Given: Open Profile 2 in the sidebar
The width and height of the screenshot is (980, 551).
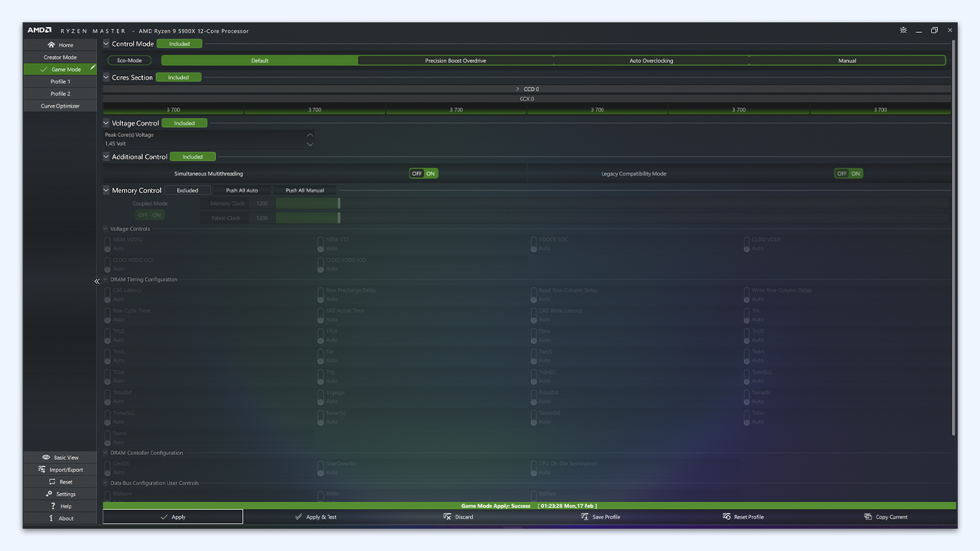Looking at the screenshot, I should (60, 94).
